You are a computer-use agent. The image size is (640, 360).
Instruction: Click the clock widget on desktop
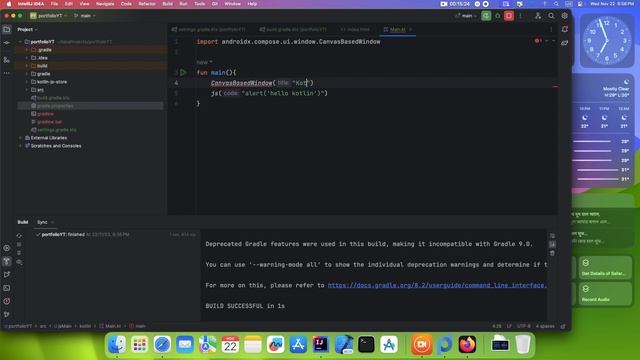(607, 40)
